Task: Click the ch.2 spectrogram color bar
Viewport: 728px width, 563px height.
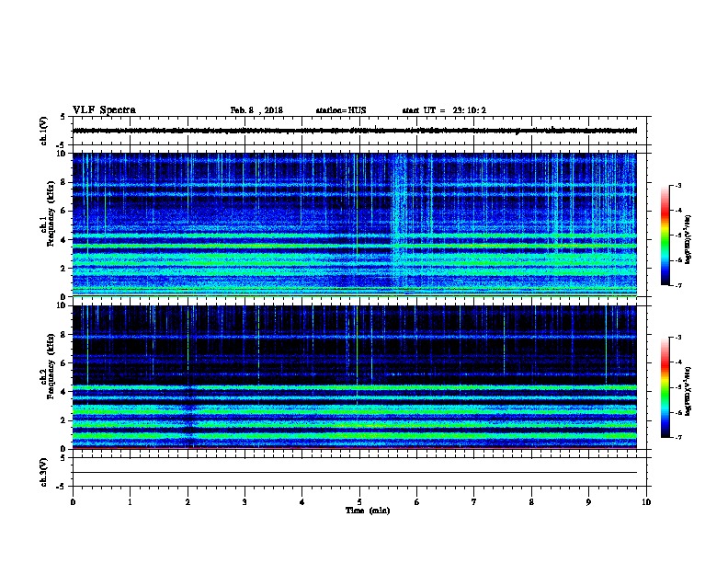Action: [x=665, y=387]
